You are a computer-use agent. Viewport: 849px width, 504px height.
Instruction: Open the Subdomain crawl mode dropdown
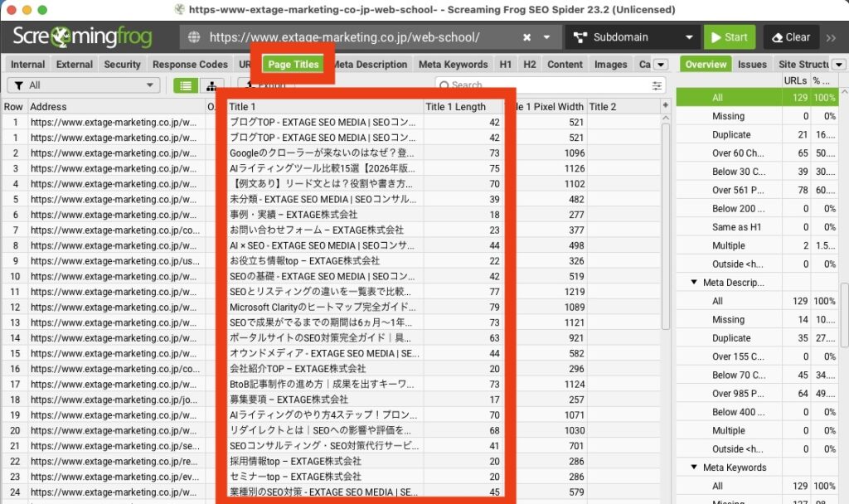tap(632, 37)
